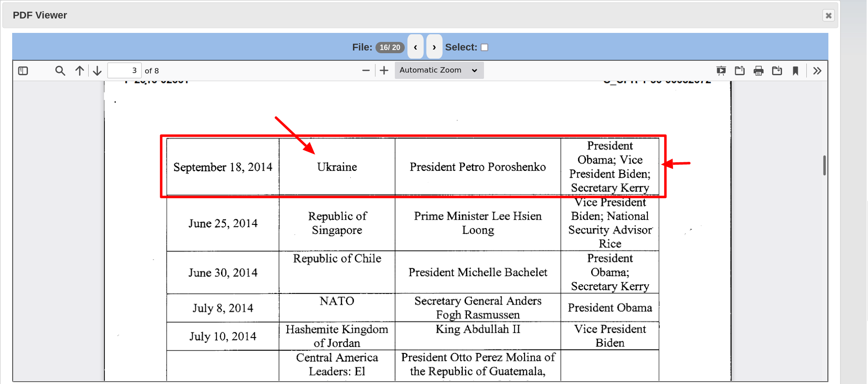The image size is (868, 384).
Task: Go to previous page with up arrow
Action: pos(79,71)
